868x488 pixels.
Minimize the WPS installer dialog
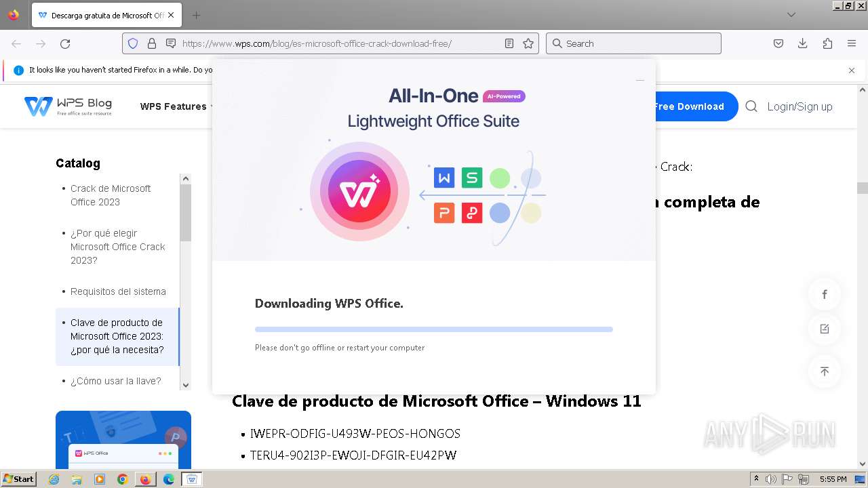click(639, 80)
